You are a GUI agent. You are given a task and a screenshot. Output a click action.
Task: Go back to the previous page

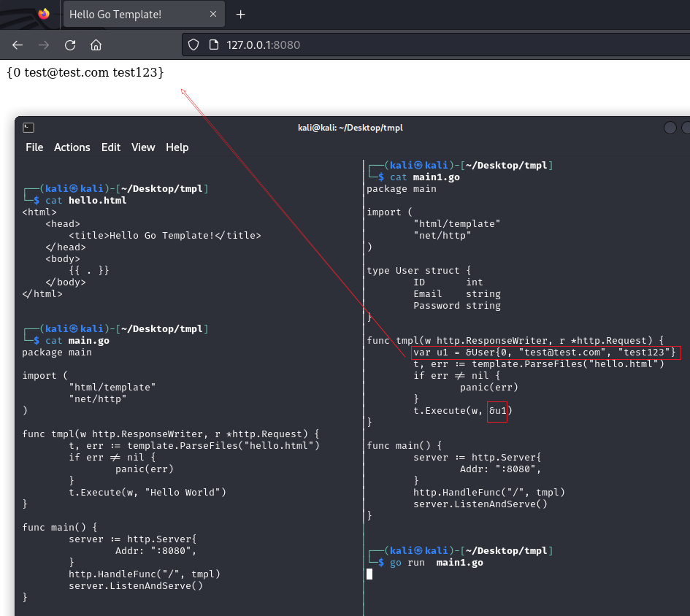tap(18, 45)
